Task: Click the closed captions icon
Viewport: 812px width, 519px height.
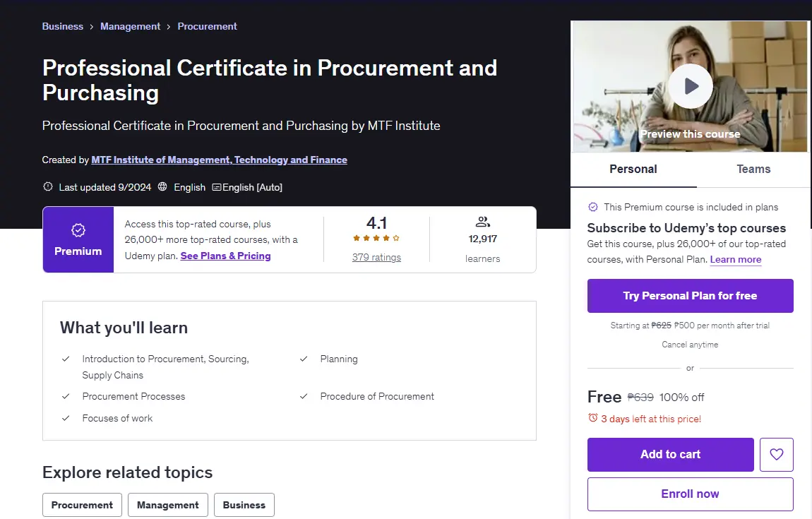Action: 217,187
